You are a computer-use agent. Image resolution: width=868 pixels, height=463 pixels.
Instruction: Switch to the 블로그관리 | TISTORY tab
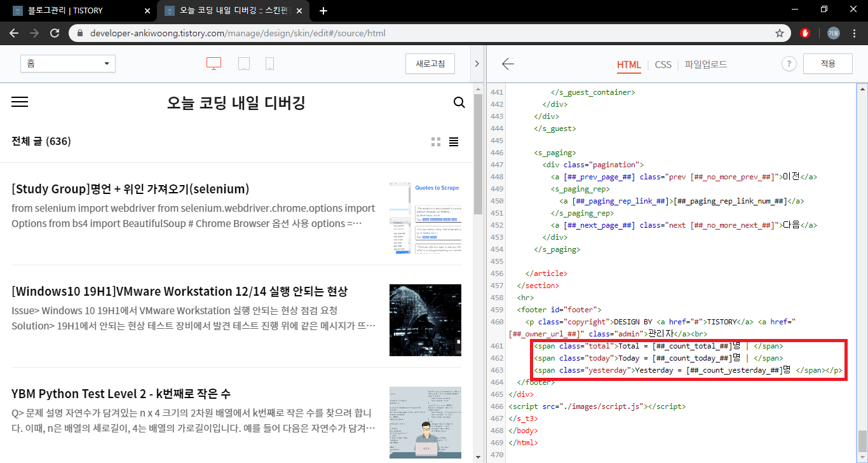79,11
